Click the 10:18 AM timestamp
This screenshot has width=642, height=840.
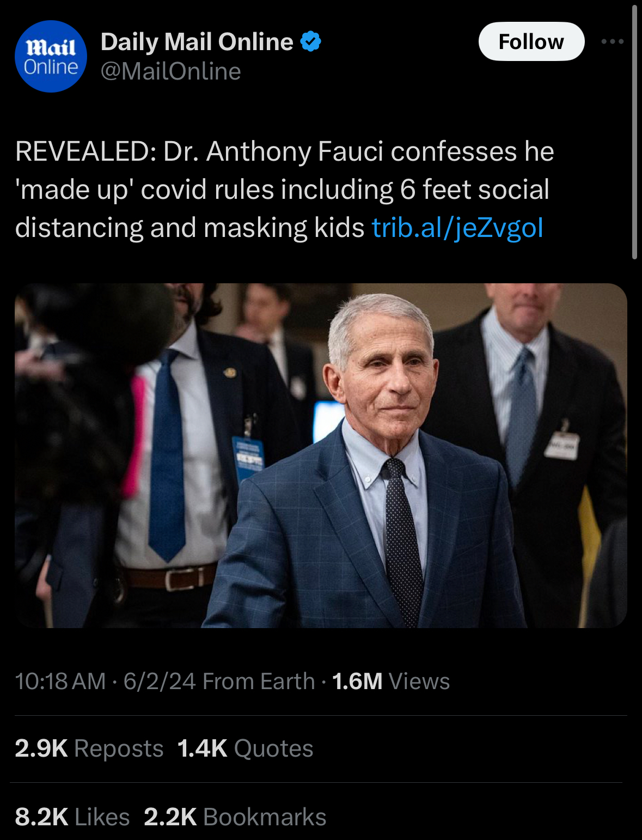pyautogui.click(x=60, y=681)
